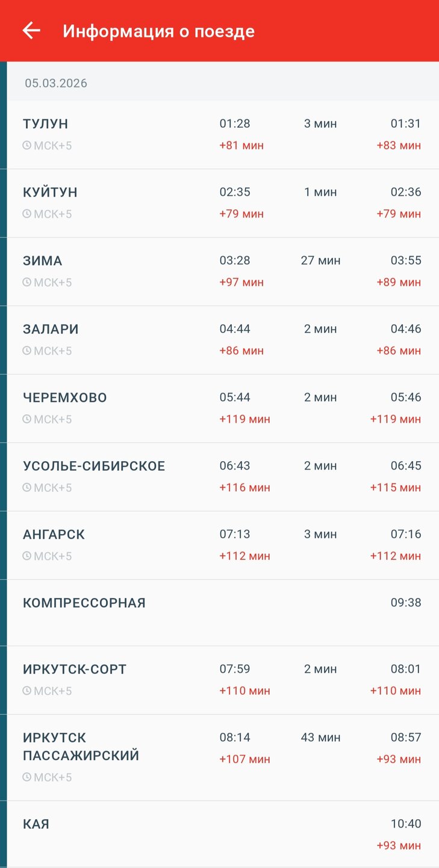The image size is (439, 868).
Task: Click the clock icon under ЗАЛАРИ
Action: click(x=26, y=351)
